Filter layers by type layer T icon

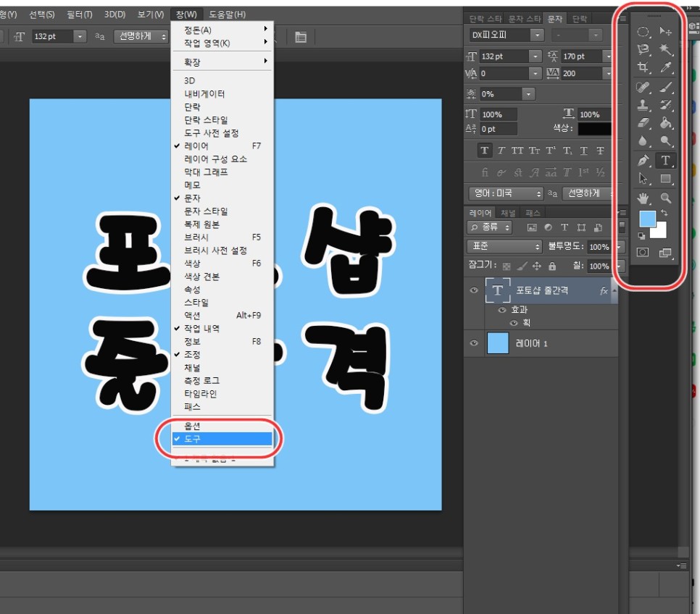click(564, 227)
